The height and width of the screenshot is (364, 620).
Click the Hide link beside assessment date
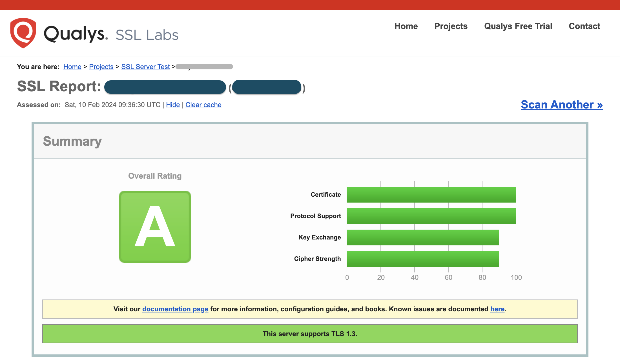coord(173,105)
